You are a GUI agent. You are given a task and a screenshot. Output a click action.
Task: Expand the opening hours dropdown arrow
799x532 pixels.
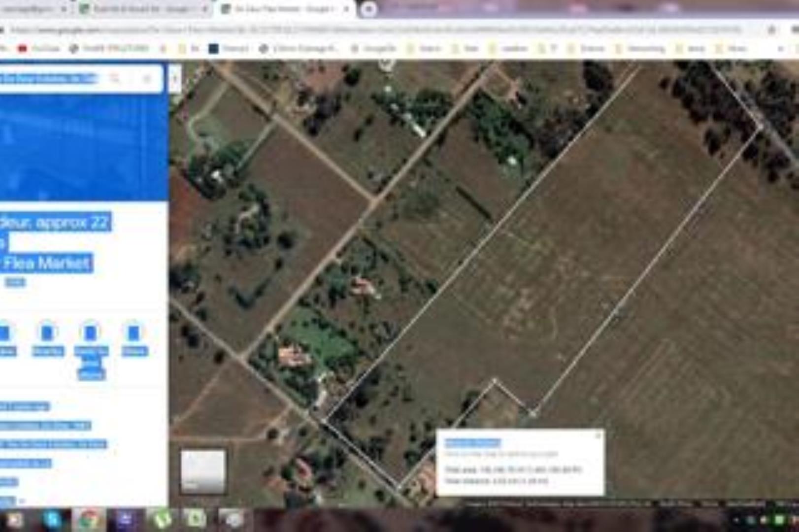coord(21,501)
